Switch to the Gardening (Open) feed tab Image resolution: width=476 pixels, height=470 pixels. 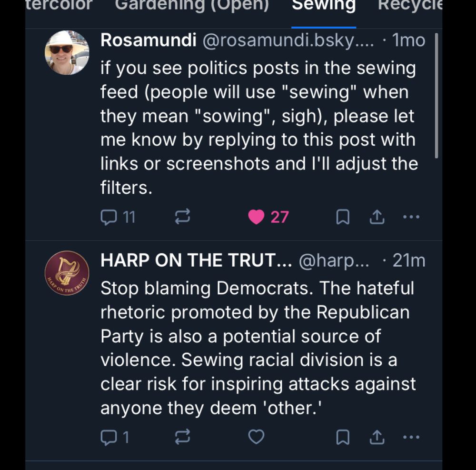click(192, 6)
